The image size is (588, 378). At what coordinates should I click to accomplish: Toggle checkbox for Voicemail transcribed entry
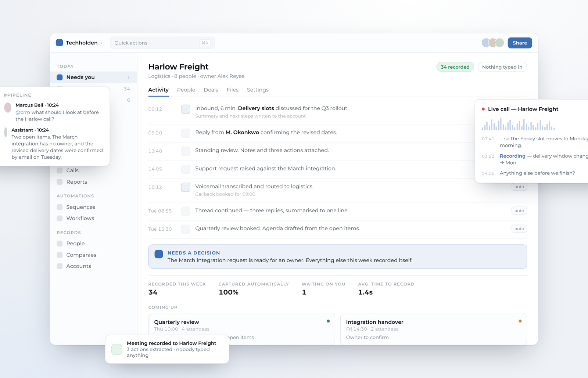pyautogui.click(x=186, y=187)
